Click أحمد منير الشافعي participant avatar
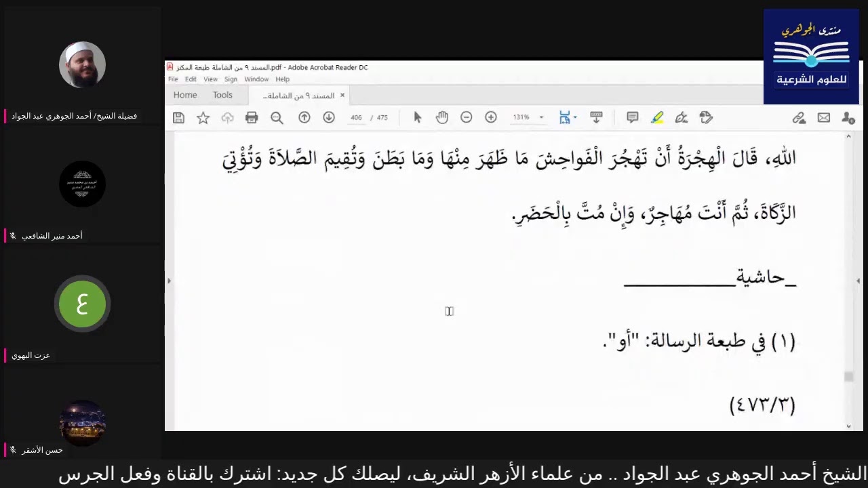The width and height of the screenshot is (868, 488). (x=82, y=184)
